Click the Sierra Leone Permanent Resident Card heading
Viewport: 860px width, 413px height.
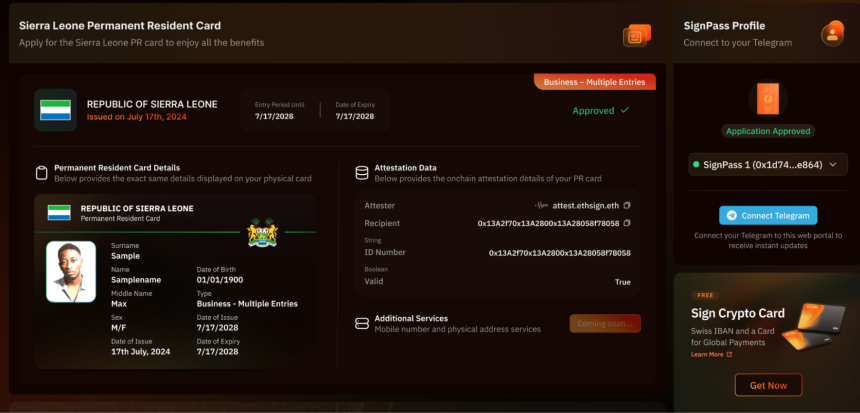coord(120,25)
